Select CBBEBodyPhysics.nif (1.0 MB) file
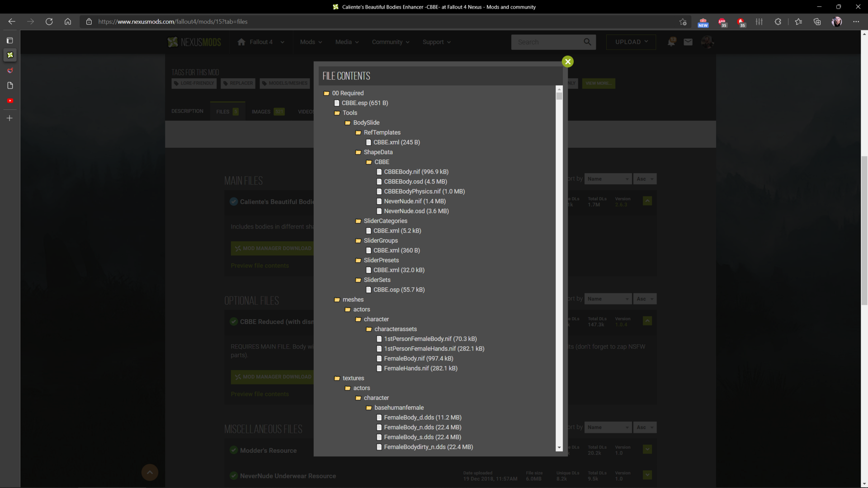The image size is (868, 488). [x=421, y=192]
